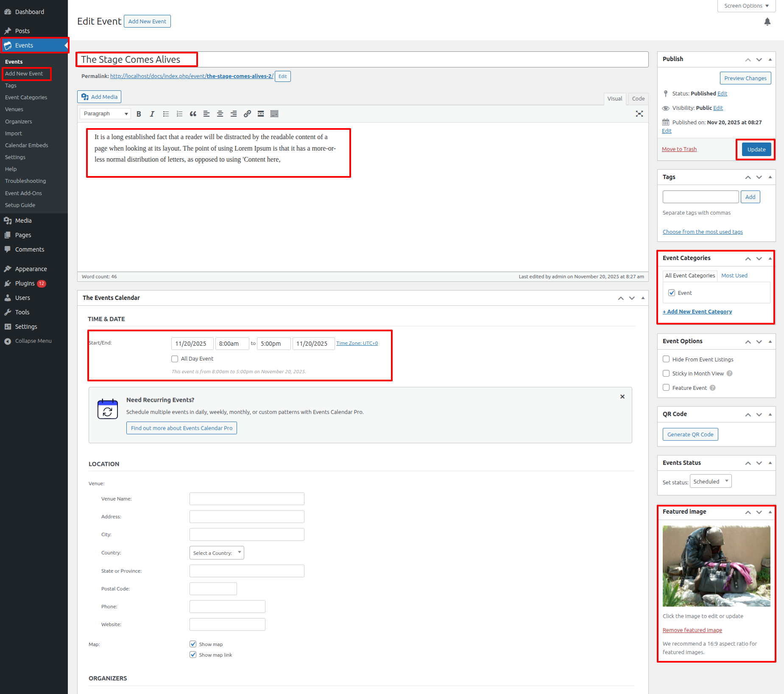Create a numbered list in editor
The height and width of the screenshot is (694, 784).
179,114
